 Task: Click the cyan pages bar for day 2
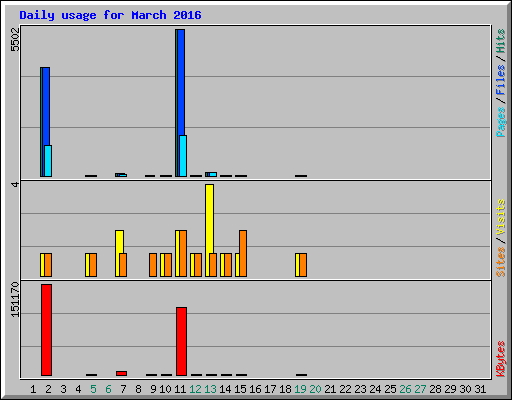[x=48, y=161]
